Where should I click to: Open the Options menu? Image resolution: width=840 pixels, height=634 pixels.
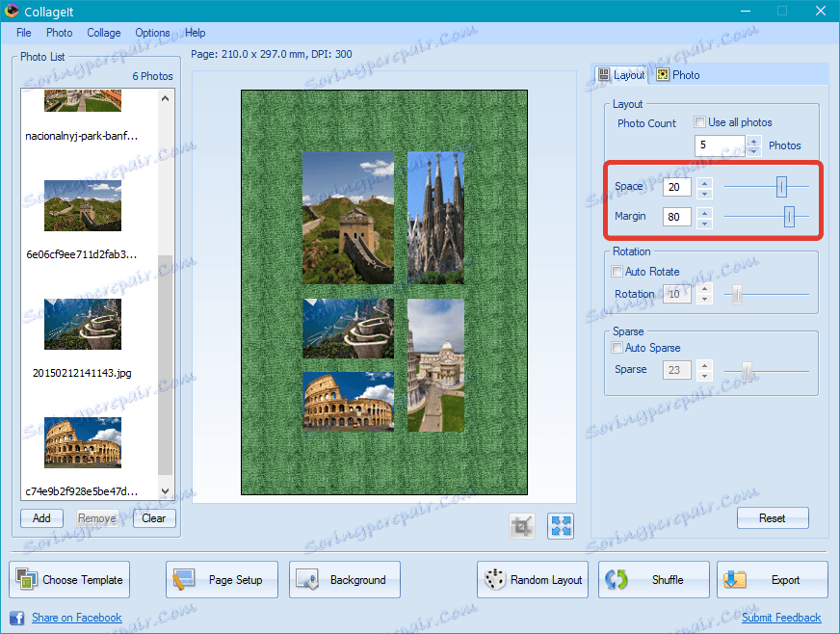(152, 33)
